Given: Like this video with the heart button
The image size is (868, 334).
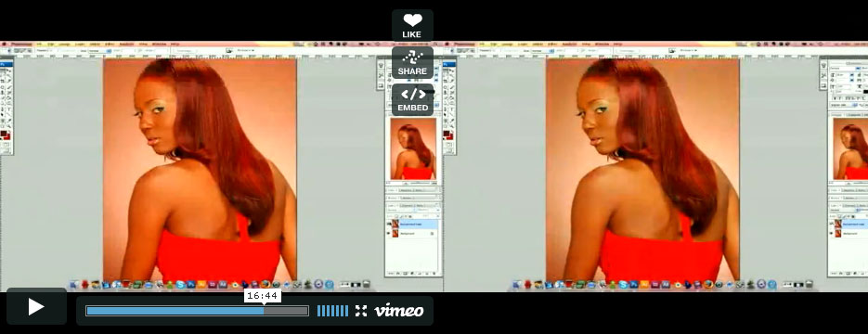Looking at the screenshot, I should point(412,25).
